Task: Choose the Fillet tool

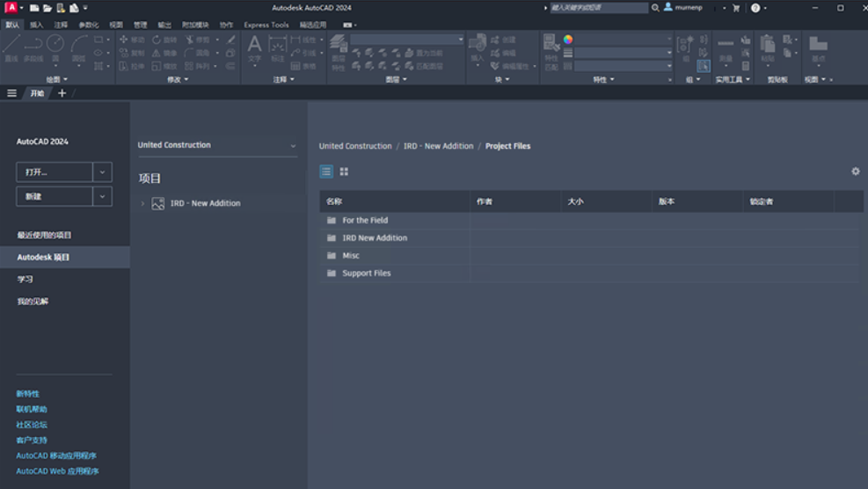Action: point(198,53)
